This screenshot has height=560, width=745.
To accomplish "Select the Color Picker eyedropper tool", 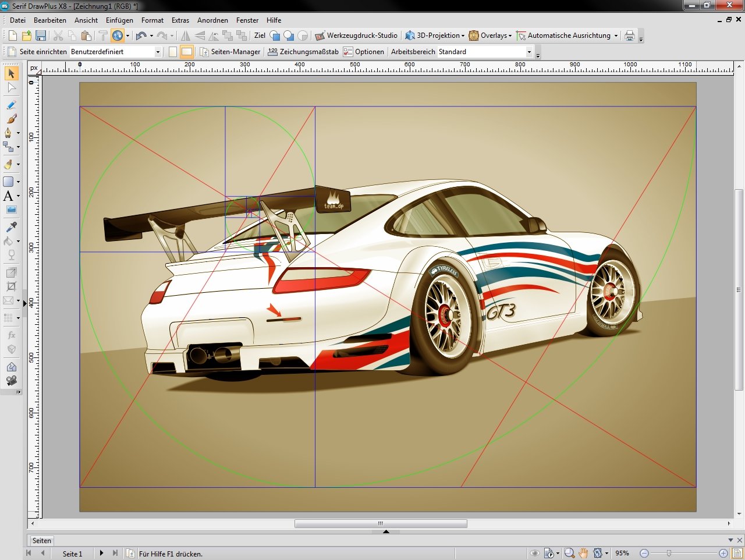I will click(x=11, y=227).
